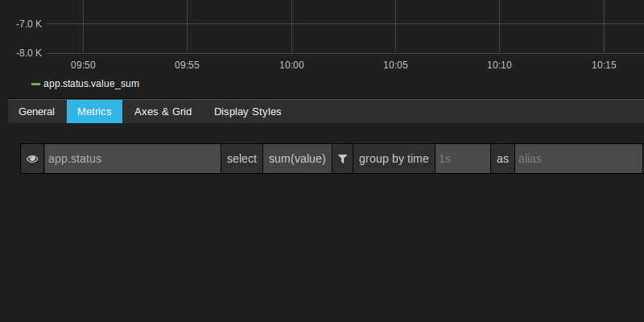Click the alias input field

point(578,159)
